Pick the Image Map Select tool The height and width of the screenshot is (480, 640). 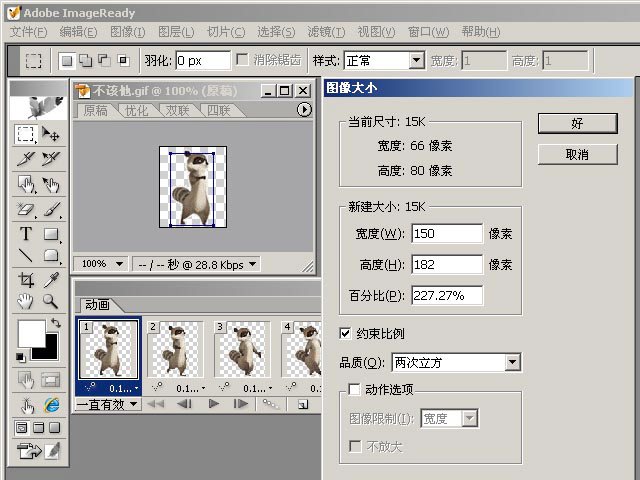[51, 184]
